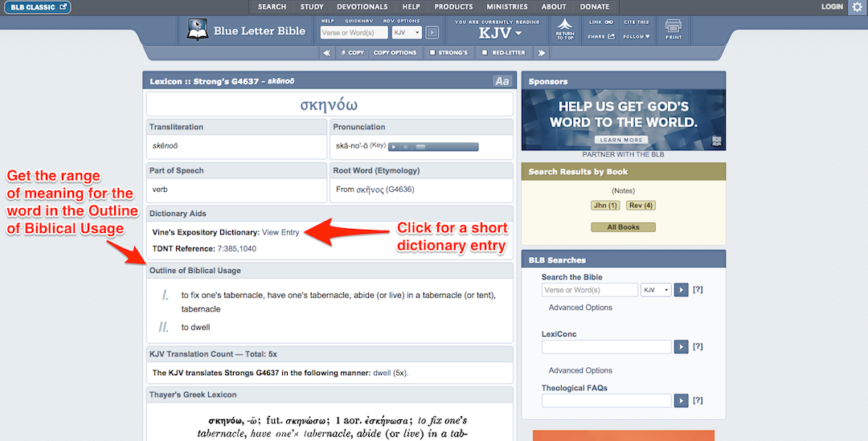Open the pronunciation Key link
The height and width of the screenshot is (441, 868).
coord(378,145)
